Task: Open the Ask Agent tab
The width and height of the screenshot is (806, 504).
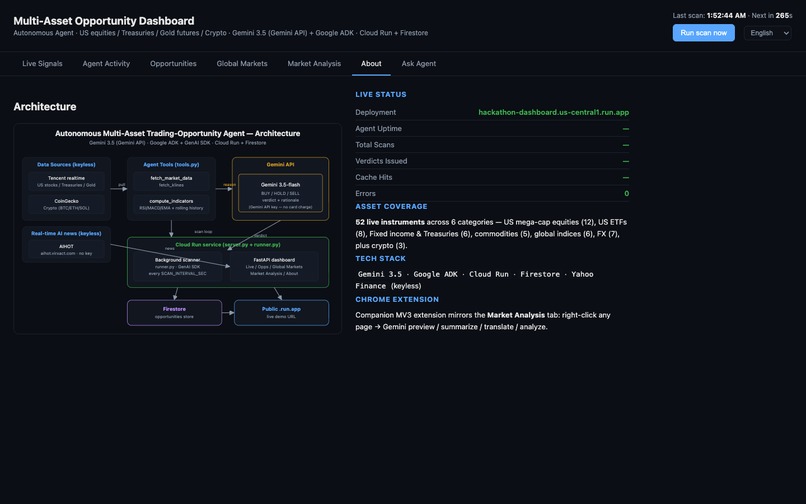Action: click(418, 64)
